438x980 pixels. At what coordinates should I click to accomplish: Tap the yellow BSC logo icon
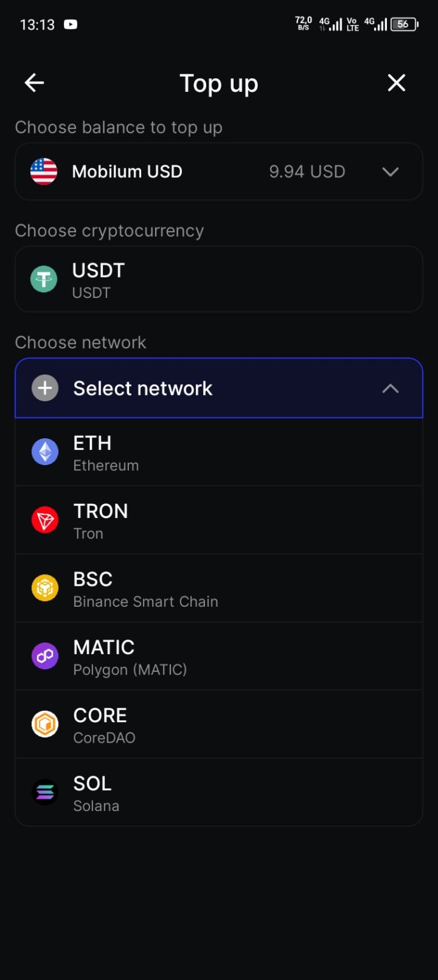click(x=45, y=588)
